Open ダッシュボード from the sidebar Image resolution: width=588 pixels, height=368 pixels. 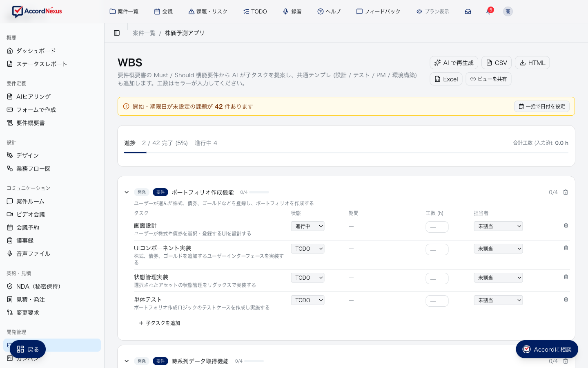(52, 51)
